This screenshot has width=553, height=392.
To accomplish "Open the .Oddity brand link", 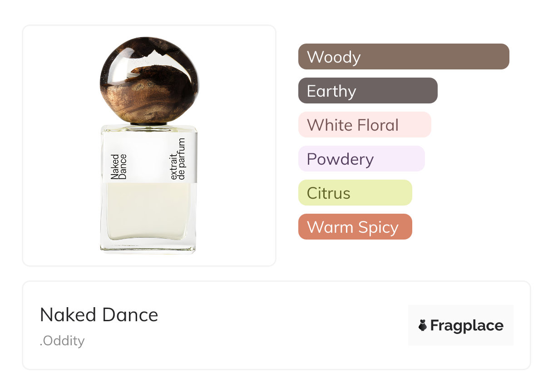I will click(62, 341).
